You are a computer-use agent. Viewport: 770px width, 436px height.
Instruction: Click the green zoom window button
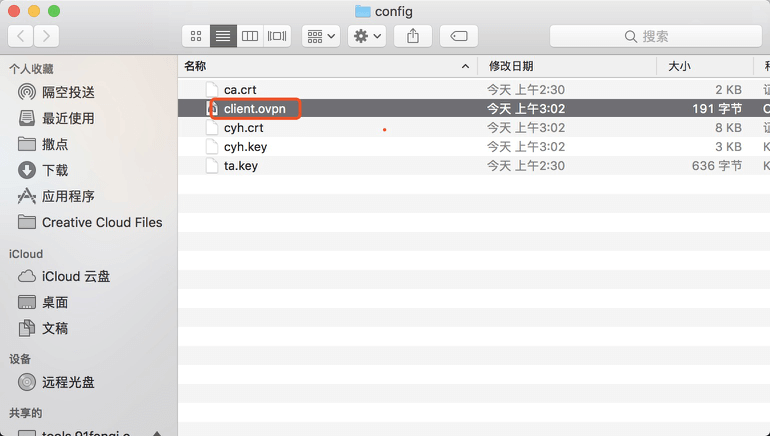tap(54, 11)
